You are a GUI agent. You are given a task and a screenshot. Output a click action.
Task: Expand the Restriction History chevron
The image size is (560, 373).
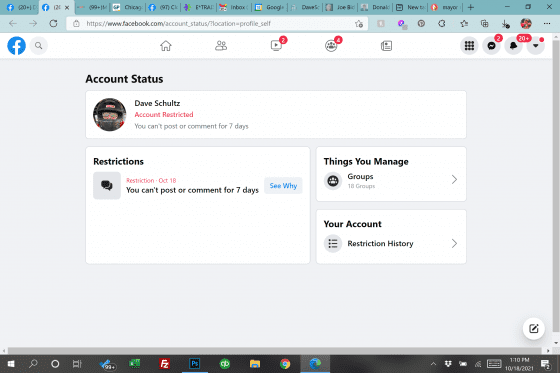454,243
